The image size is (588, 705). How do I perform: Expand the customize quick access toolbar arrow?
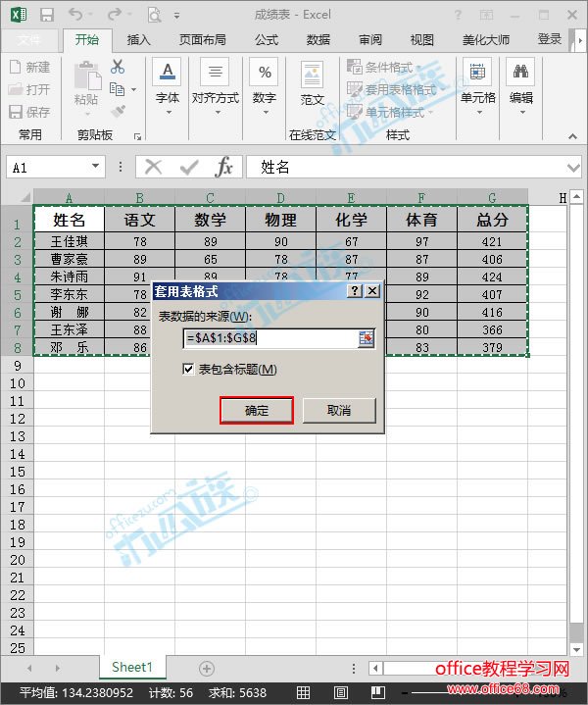point(176,16)
